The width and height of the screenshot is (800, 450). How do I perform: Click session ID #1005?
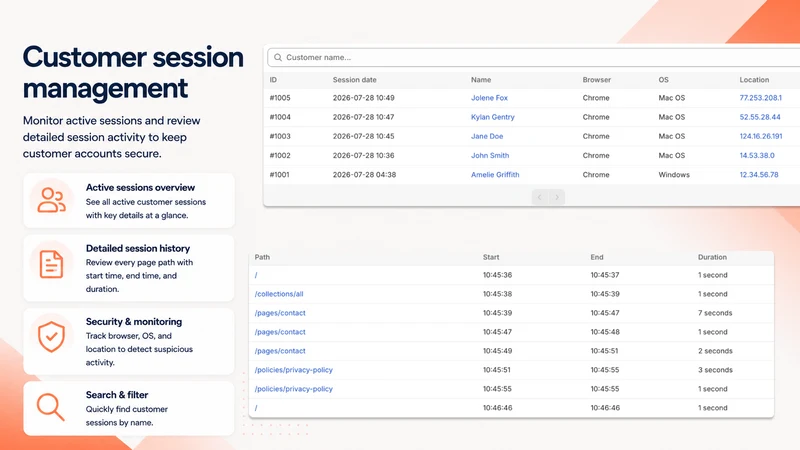pos(280,98)
